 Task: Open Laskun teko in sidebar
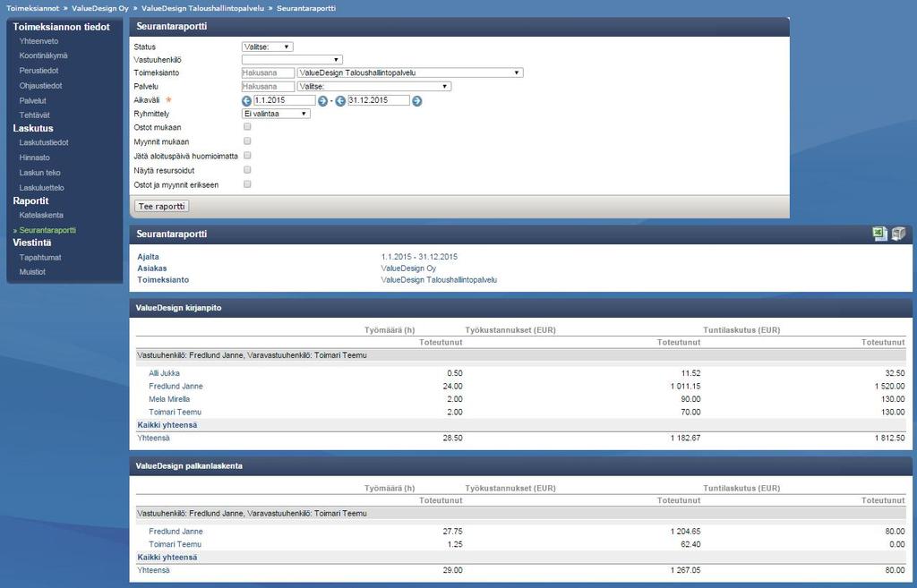click(x=39, y=173)
